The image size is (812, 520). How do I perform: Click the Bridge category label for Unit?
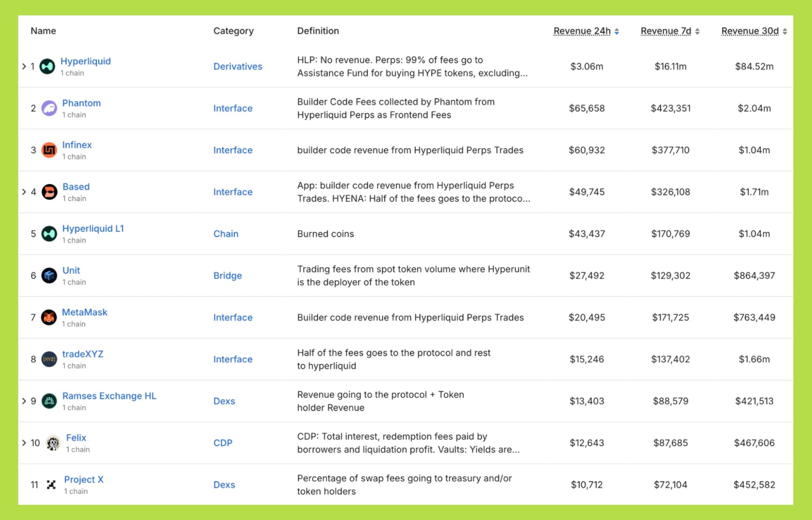(x=227, y=275)
